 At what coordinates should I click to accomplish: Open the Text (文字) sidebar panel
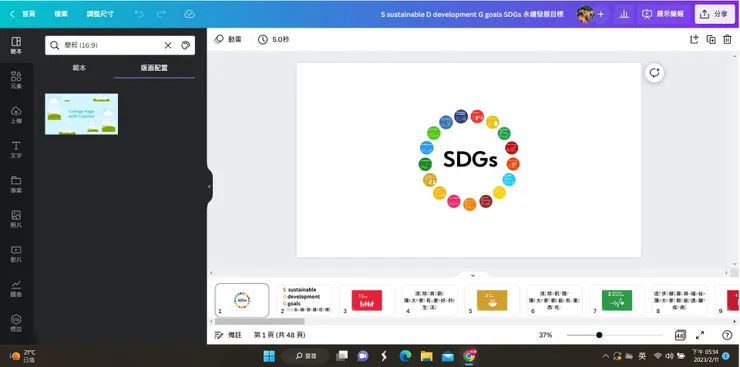[16, 150]
